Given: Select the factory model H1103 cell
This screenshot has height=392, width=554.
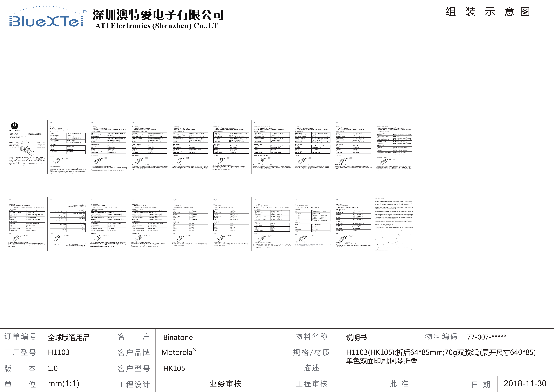Looking at the screenshot, I should [x=77, y=352].
